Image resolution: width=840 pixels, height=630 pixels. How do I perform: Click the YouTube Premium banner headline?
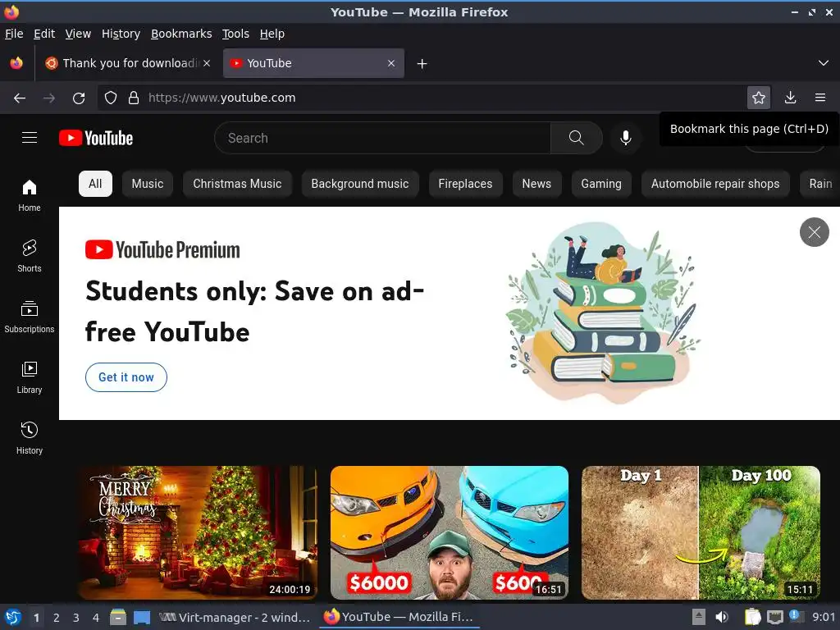(x=255, y=312)
